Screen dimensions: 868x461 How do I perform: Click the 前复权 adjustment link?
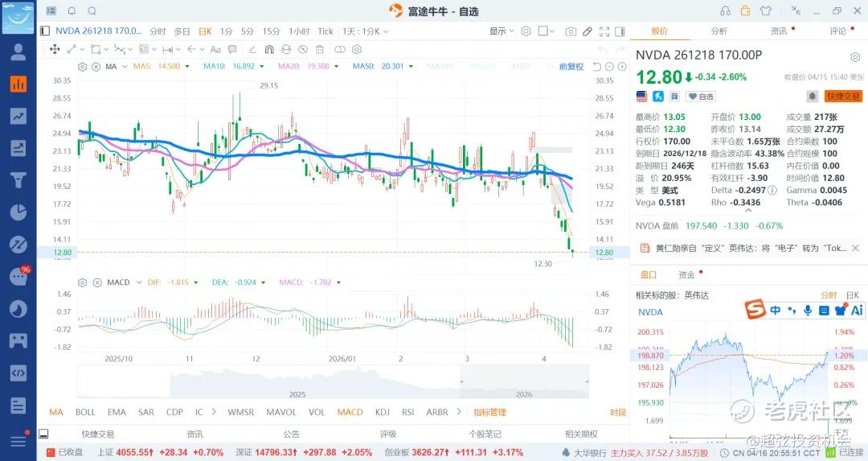pyautogui.click(x=571, y=67)
